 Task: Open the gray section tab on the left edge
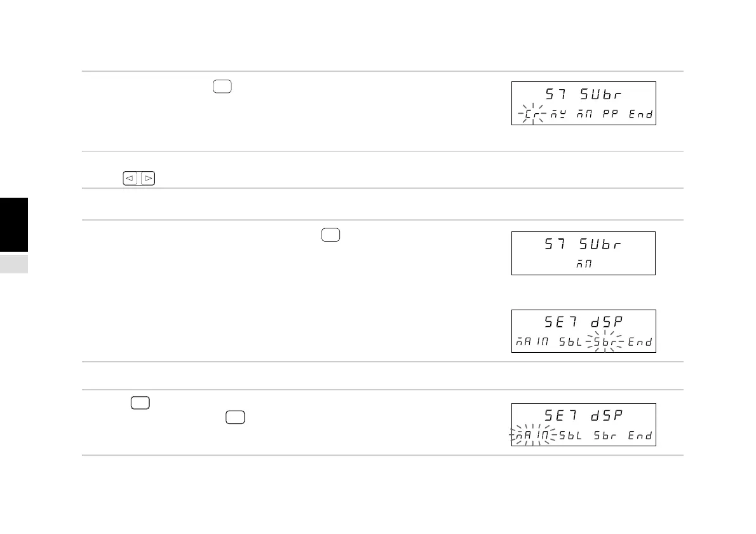(14, 264)
